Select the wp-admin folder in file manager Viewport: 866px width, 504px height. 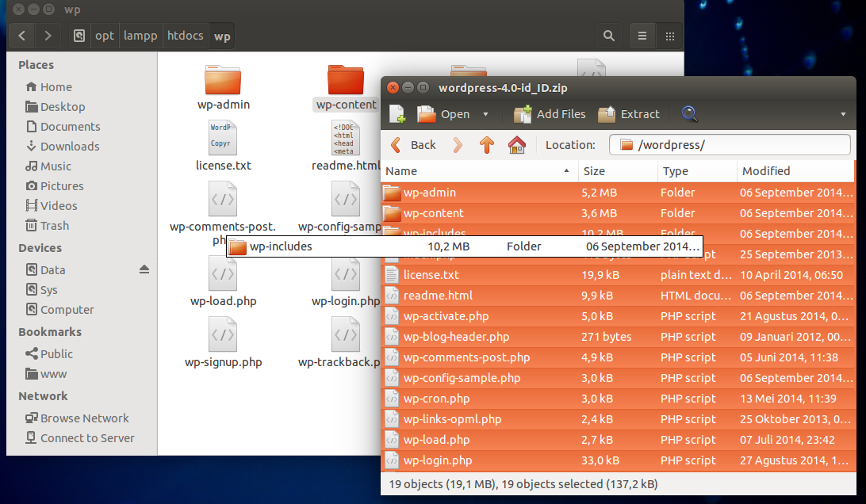point(223,87)
